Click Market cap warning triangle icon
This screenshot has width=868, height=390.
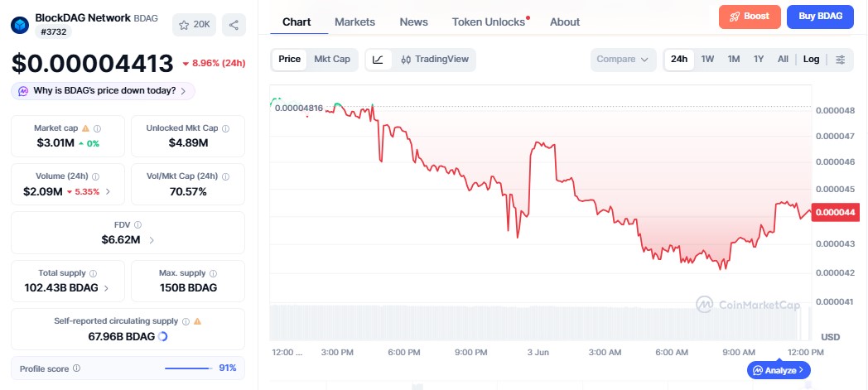tap(85, 128)
